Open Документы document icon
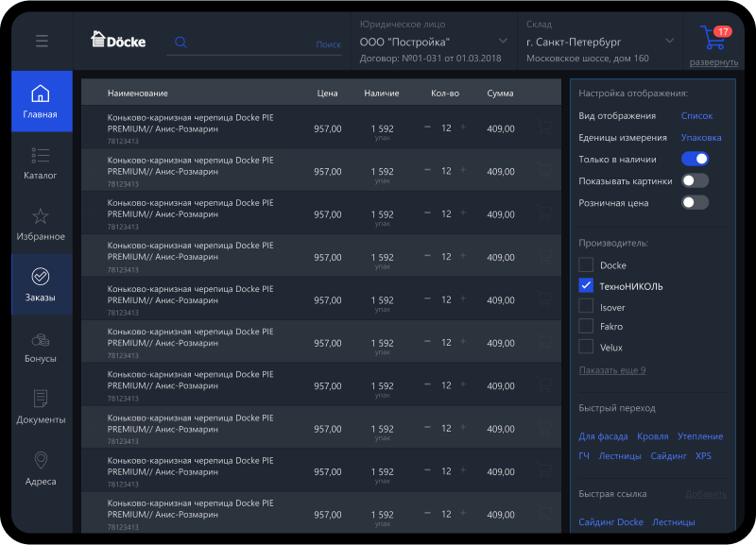Image resolution: width=756 pixels, height=545 pixels. tap(41, 399)
